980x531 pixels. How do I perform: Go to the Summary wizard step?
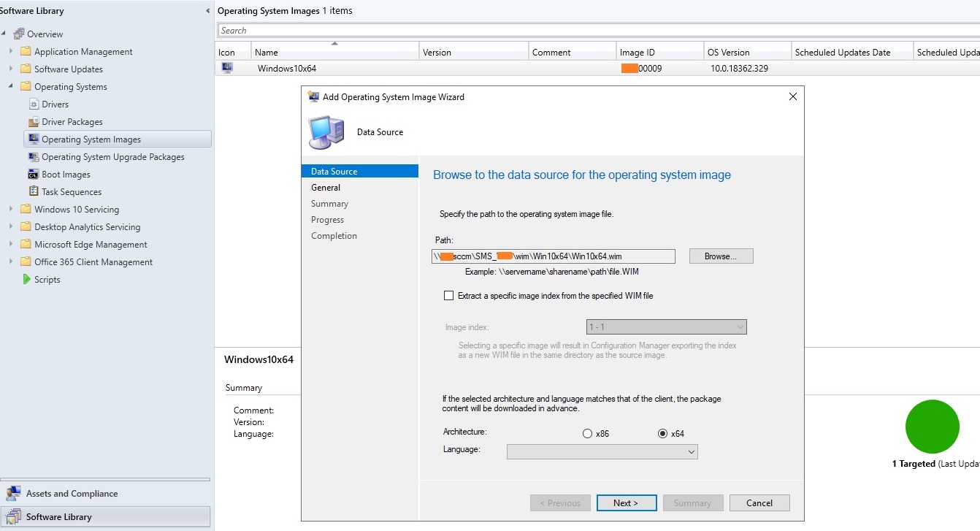tap(329, 204)
